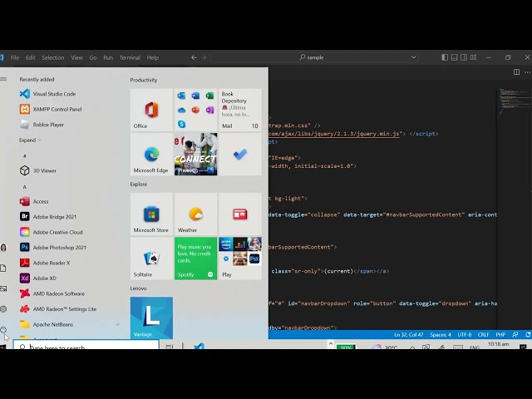Go forward with VS Code arrow
The width and height of the screenshot is (532, 399).
click(204, 57)
